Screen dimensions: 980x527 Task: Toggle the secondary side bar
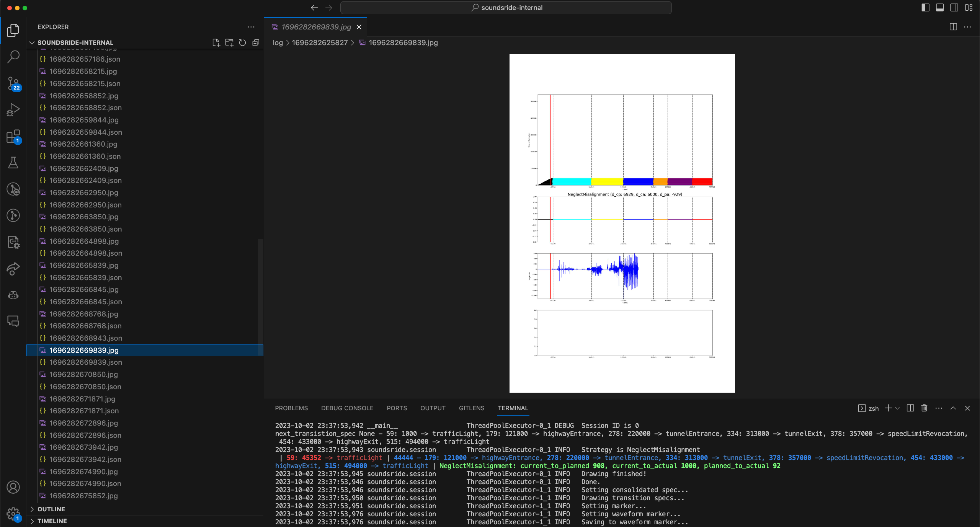tap(954, 8)
